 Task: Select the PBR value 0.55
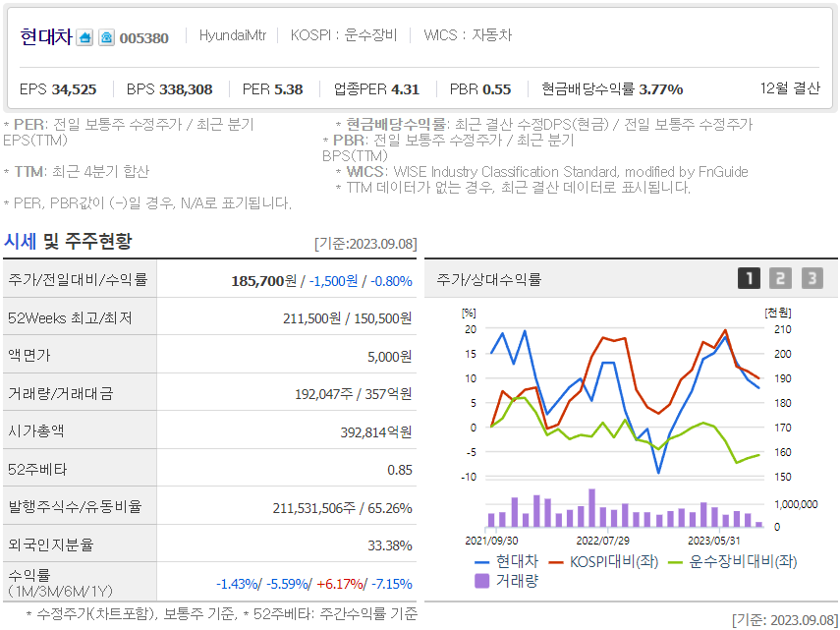click(x=496, y=88)
